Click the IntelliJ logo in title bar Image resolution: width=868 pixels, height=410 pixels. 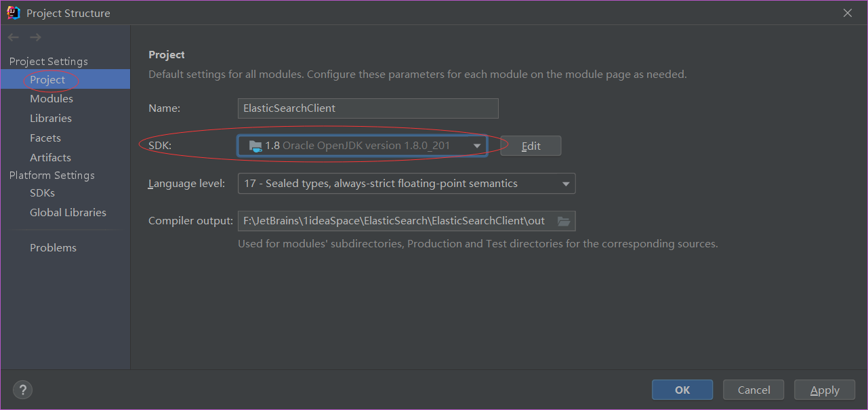(x=14, y=13)
